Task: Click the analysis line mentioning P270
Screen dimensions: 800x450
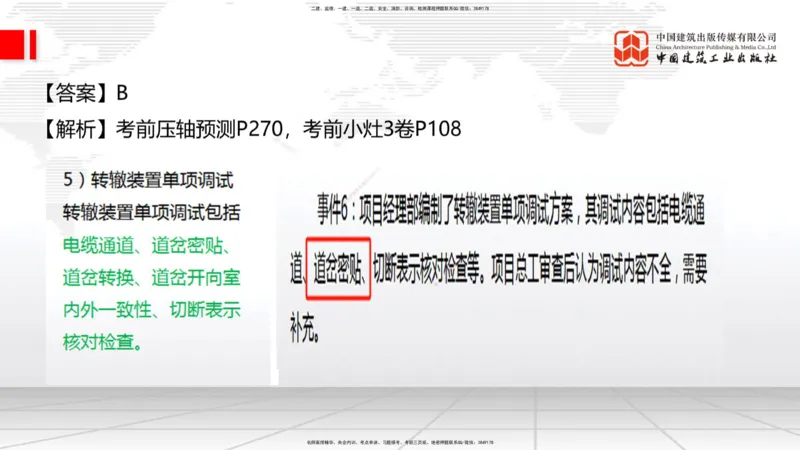Action: (x=253, y=129)
